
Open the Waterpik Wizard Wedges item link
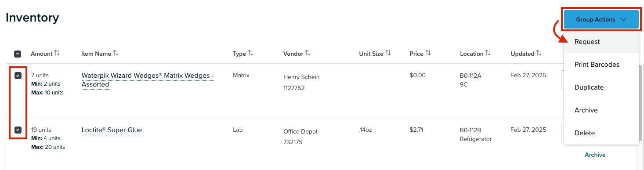coord(148,80)
